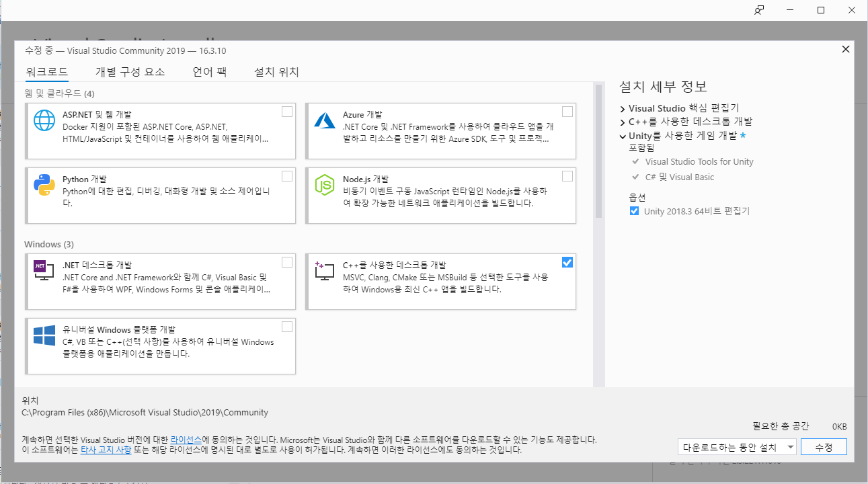Tick the .NET 데스크톱 개발 checkbox
The image size is (868, 484).
(287, 262)
